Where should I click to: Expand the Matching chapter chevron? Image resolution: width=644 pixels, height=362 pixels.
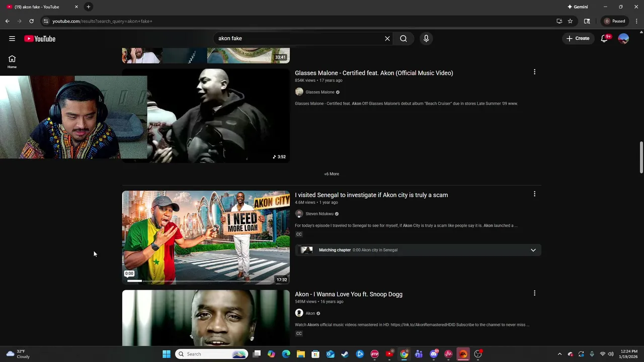[x=533, y=250]
